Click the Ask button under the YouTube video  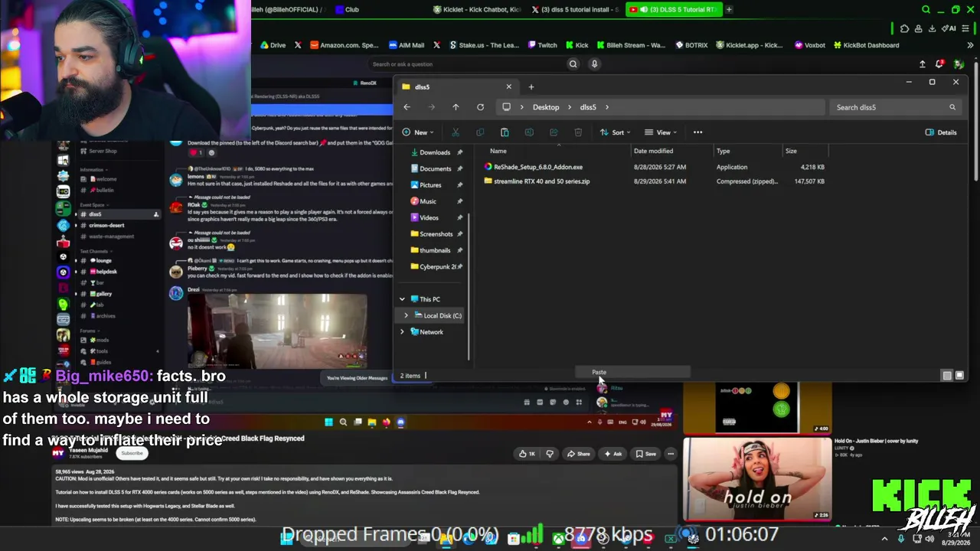coord(612,454)
